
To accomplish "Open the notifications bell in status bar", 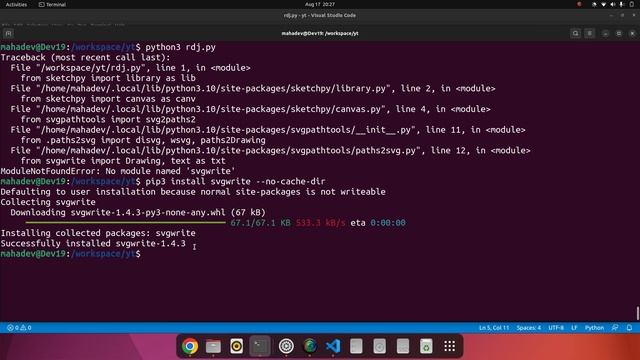I will point(629,328).
